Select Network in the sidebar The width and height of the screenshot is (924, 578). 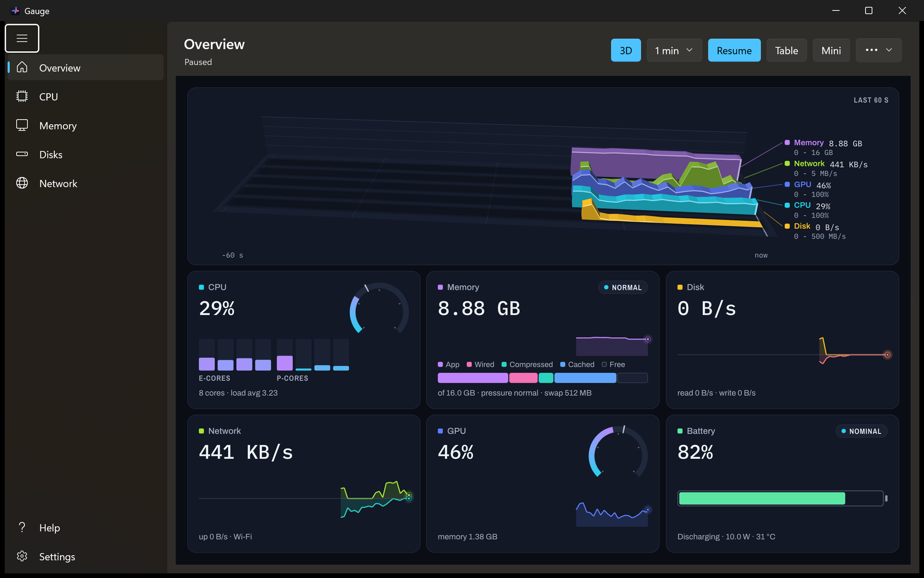(x=84, y=183)
